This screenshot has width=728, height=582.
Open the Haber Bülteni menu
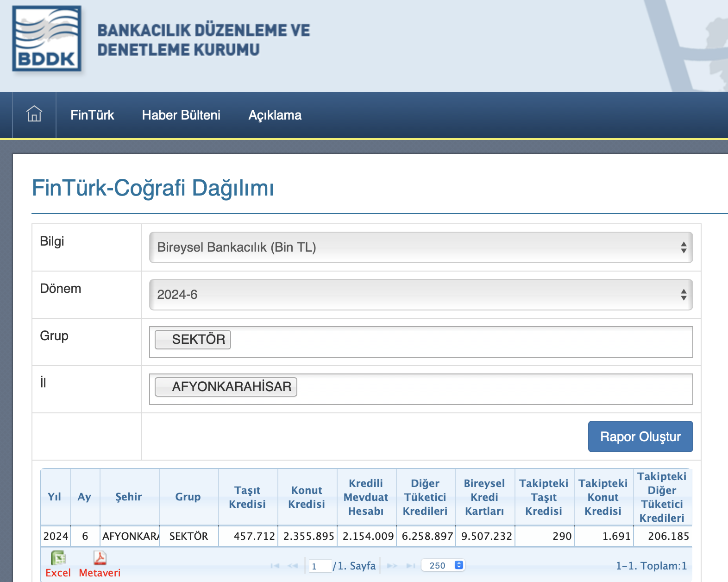coord(181,115)
